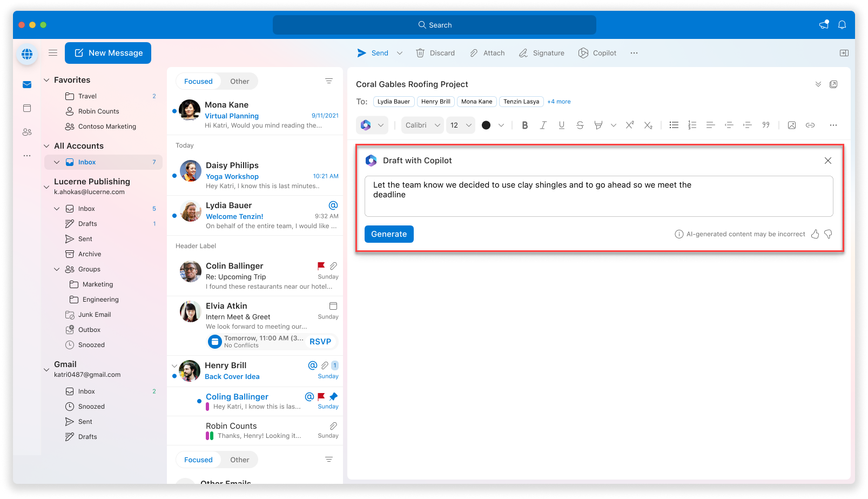Open Daisy Phillips Yoga Workshop email
The width and height of the screenshot is (868, 499).
255,175
